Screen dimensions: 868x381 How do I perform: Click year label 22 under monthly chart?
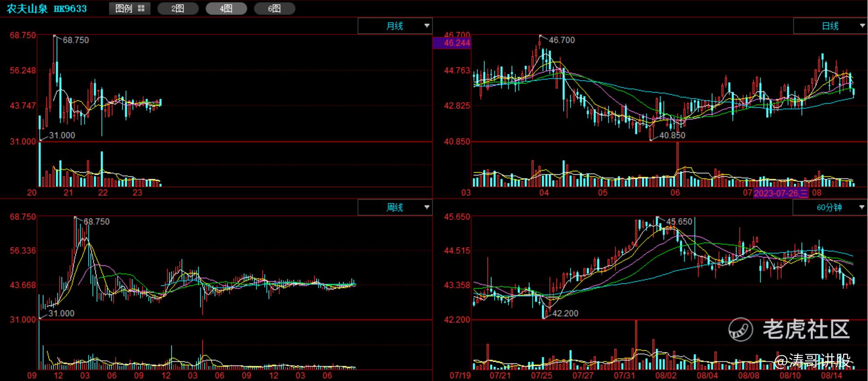[x=103, y=193]
